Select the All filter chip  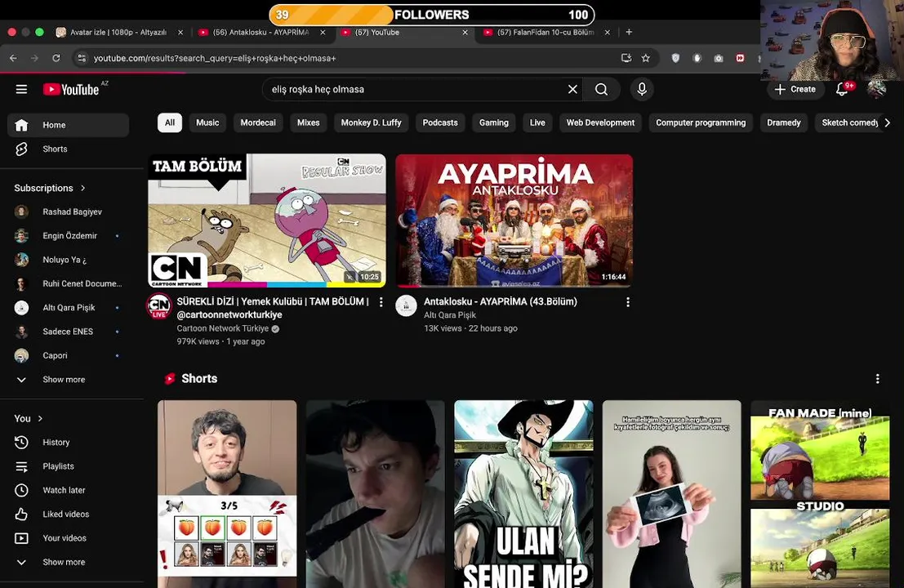pos(170,122)
